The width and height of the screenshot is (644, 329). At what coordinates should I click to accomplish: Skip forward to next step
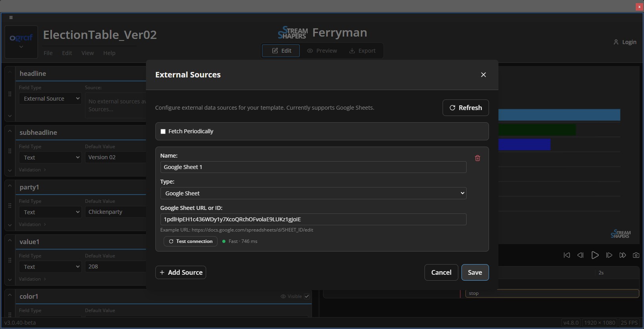[x=622, y=255]
